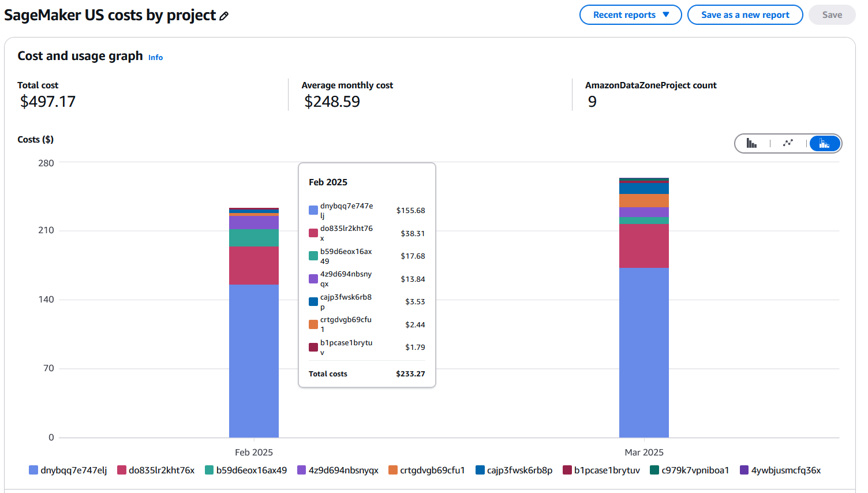
Task: Click the crtgdvgb69cfu1 legend color icon
Action: 392,470
